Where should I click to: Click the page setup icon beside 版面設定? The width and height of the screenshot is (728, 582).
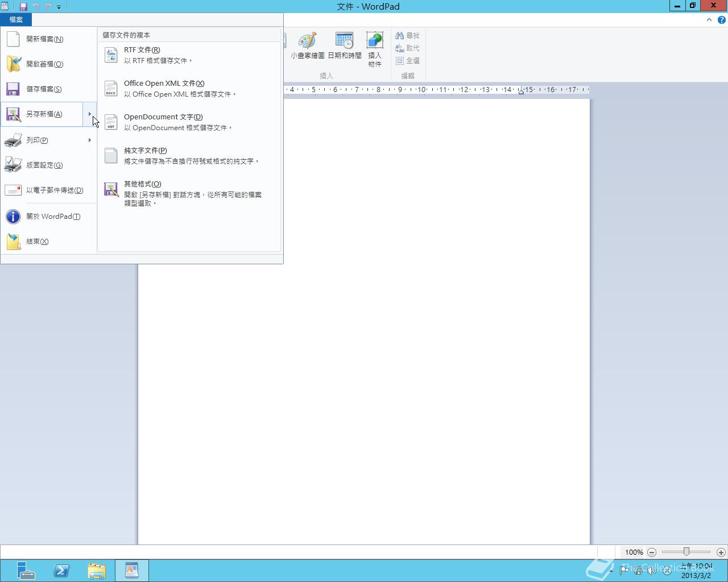coord(13,165)
